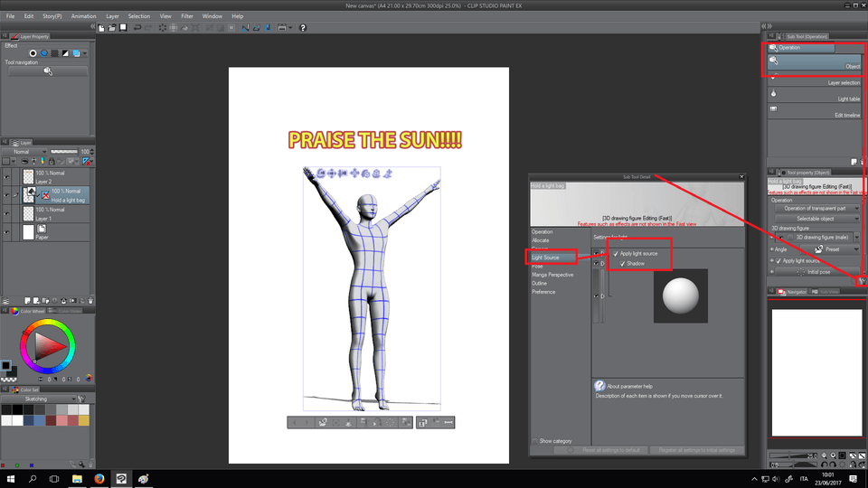Switch to the Sub View tab
868x488 pixels.
(826, 292)
